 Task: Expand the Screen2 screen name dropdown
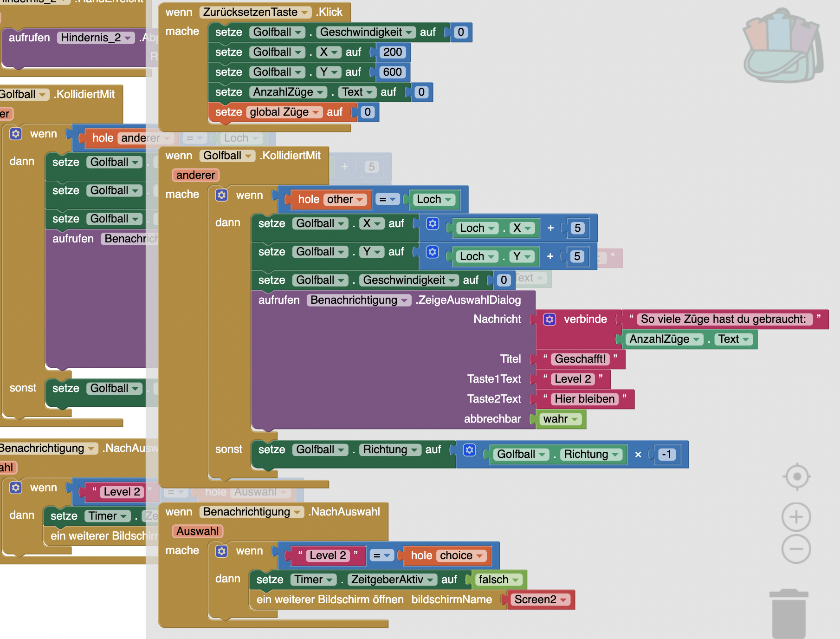563,600
